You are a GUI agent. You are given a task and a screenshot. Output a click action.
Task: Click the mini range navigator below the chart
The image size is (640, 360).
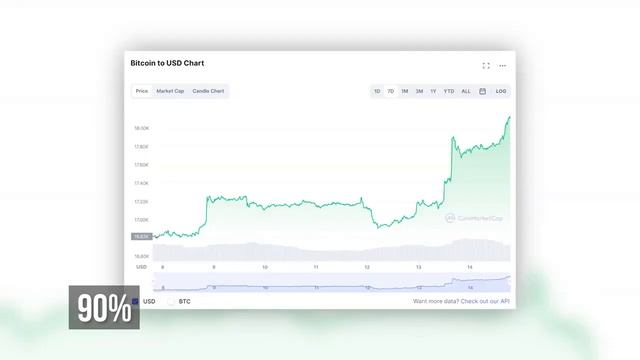tap(331, 282)
